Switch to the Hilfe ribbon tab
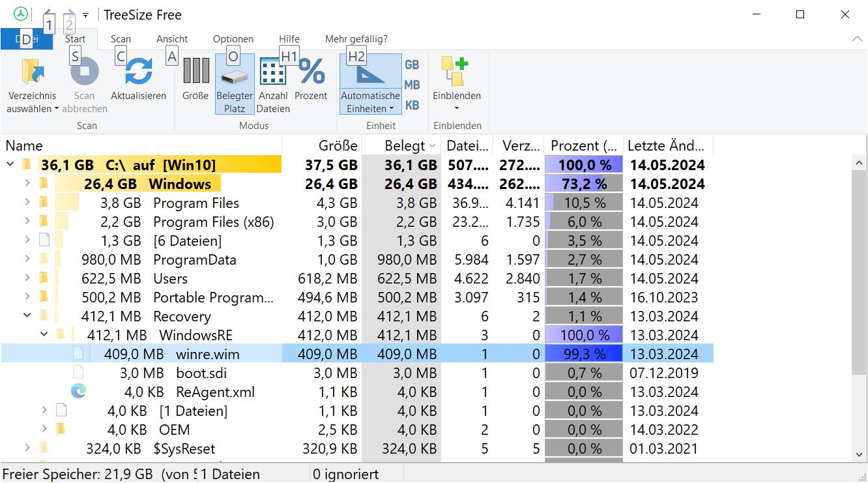Screen dimensions: 868x483 tap(289, 39)
